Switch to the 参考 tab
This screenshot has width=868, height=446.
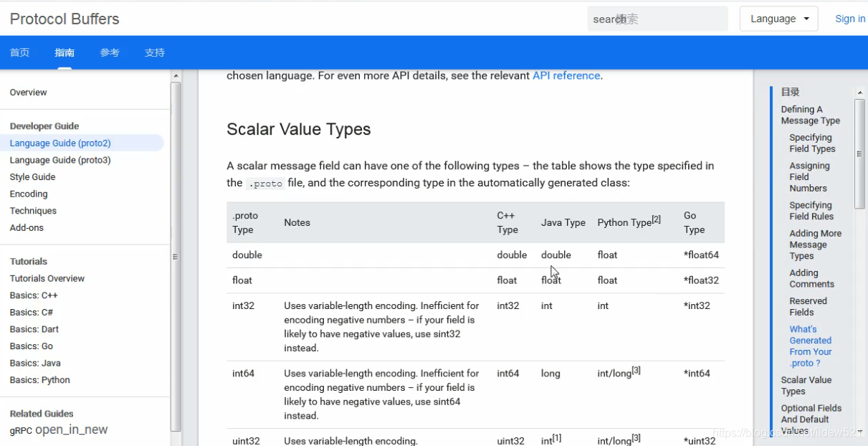[110, 52]
